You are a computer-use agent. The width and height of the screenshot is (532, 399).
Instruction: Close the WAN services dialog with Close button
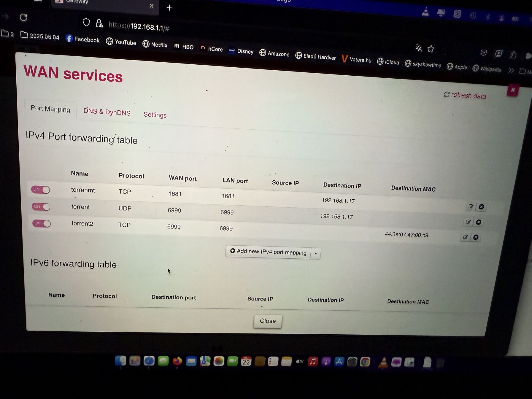tap(268, 321)
